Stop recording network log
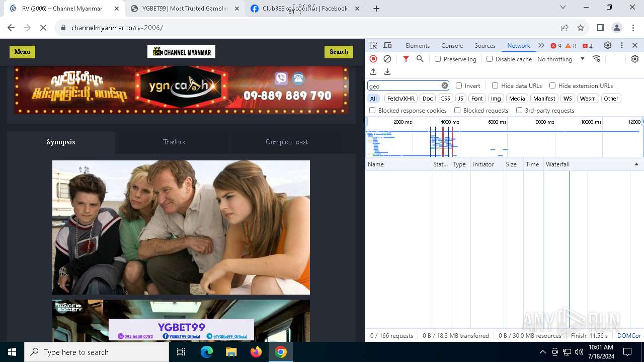The height and width of the screenshot is (362, 644). tap(373, 59)
